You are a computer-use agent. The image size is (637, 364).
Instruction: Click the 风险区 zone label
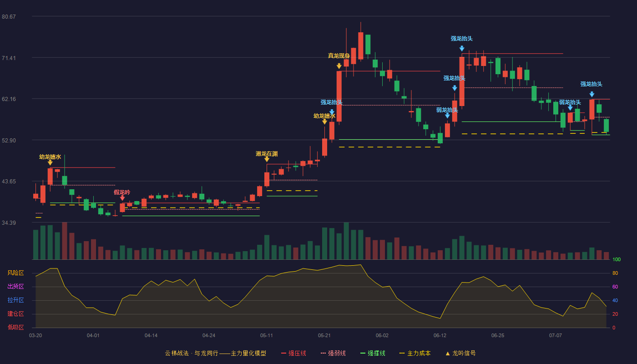click(x=15, y=273)
